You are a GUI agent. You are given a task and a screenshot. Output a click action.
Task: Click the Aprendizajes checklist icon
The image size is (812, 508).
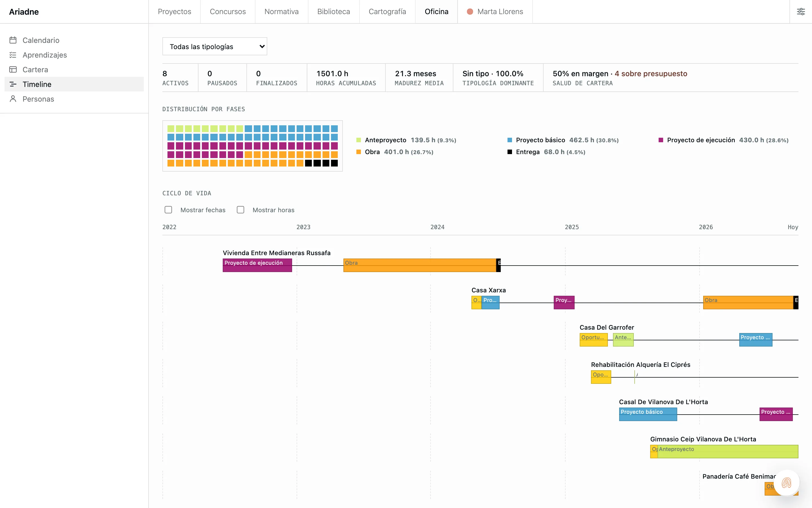click(x=13, y=55)
